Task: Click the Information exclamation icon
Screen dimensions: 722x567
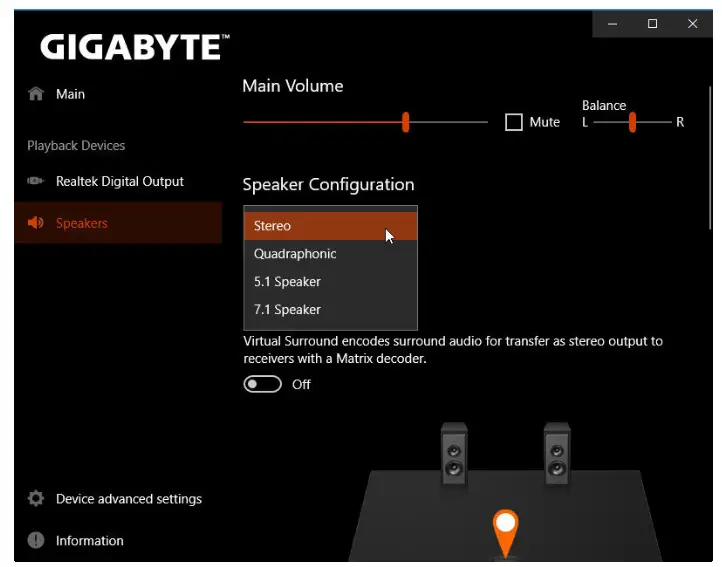Action: click(36, 540)
